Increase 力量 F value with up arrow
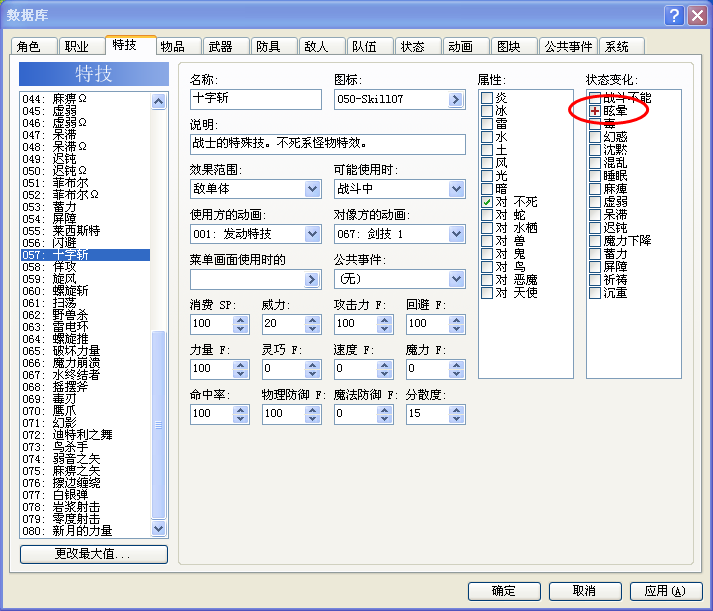This screenshot has width=713, height=611. 241,365
